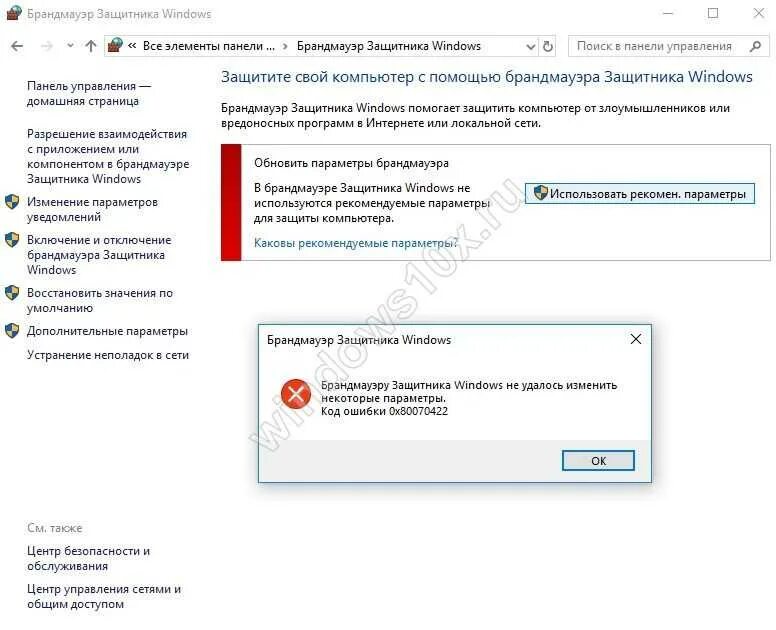Click the forward navigation arrow
The image size is (776, 630).
(47, 46)
